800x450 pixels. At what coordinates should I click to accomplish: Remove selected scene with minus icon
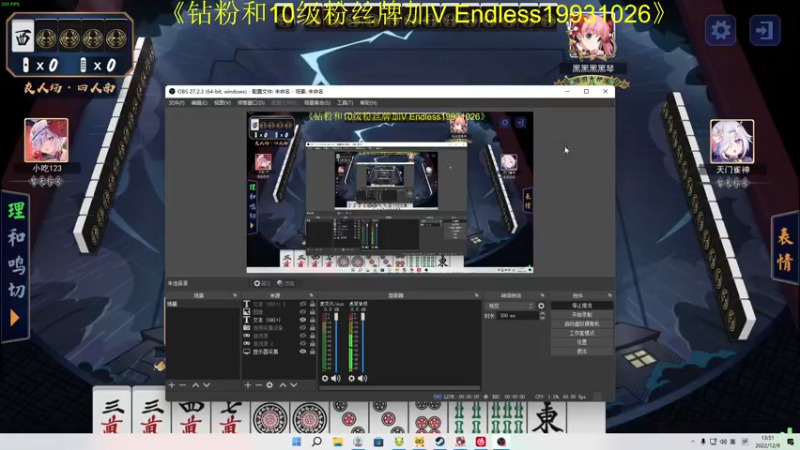pos(182,385)
